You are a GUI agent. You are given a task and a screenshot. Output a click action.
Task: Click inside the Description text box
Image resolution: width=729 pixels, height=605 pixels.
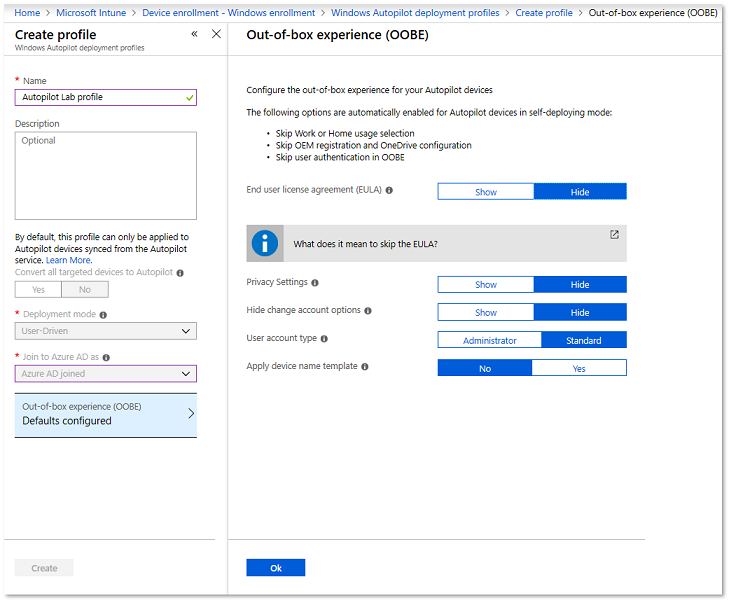coord(106,175)
